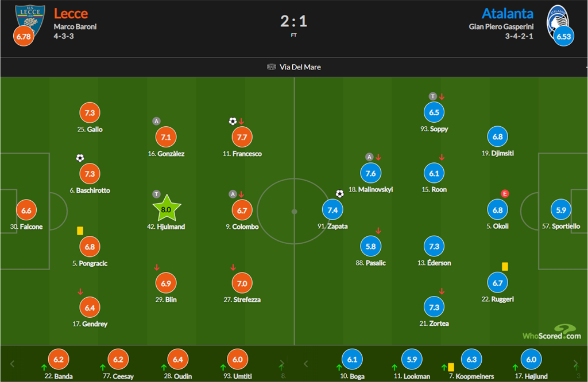Click the stadium icon beside Via Del Mare
588x382 pixels.
(x=272, y=67)
